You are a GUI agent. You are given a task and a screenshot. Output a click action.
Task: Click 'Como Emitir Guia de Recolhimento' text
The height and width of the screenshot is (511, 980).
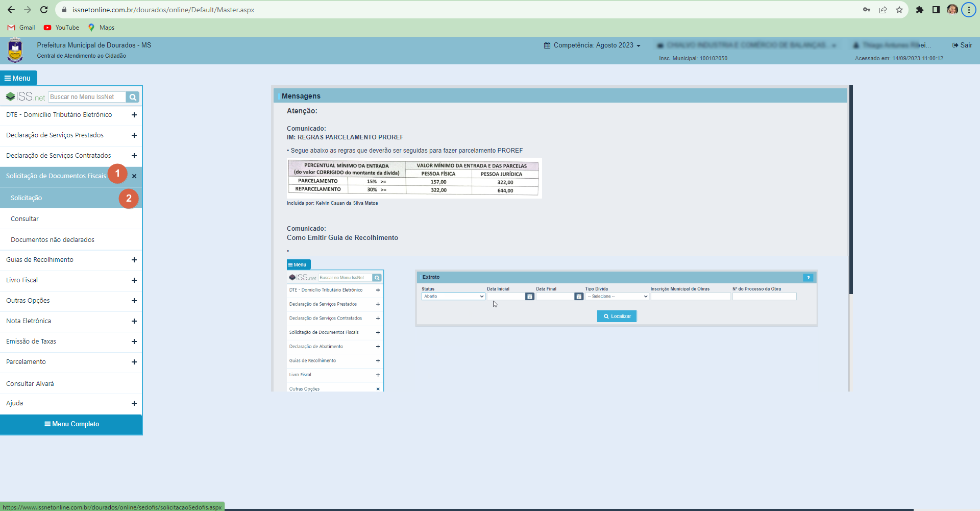point(342,238)
